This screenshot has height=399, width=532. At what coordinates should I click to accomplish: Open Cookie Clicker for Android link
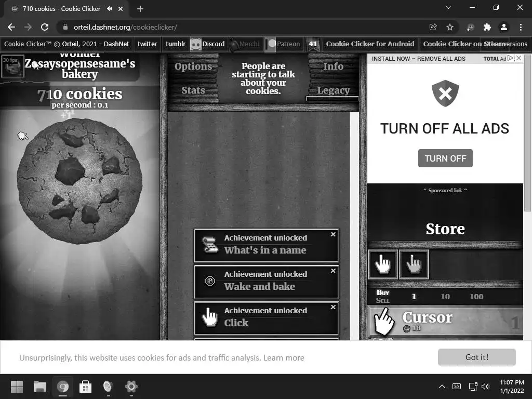coord(370,44)
